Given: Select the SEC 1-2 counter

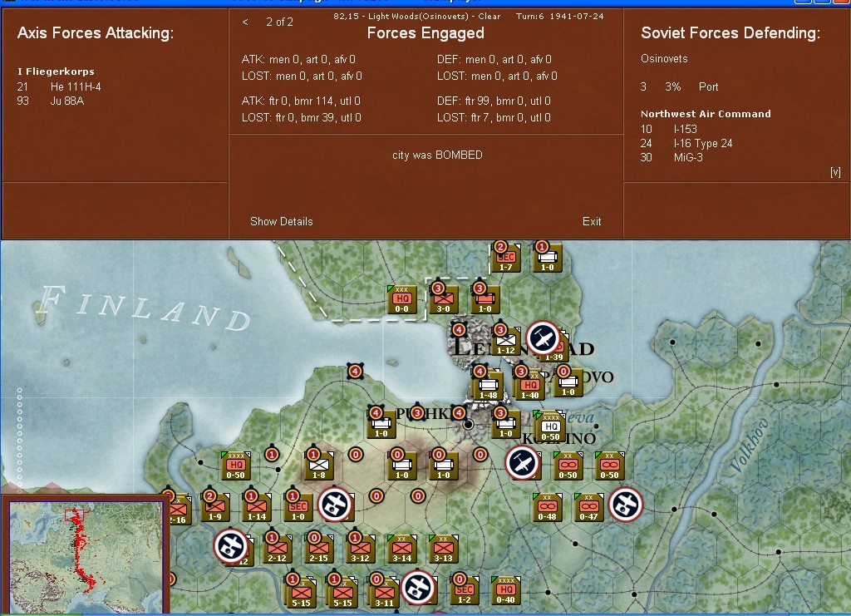Looking at the screenshot, I should click(465, 591).
